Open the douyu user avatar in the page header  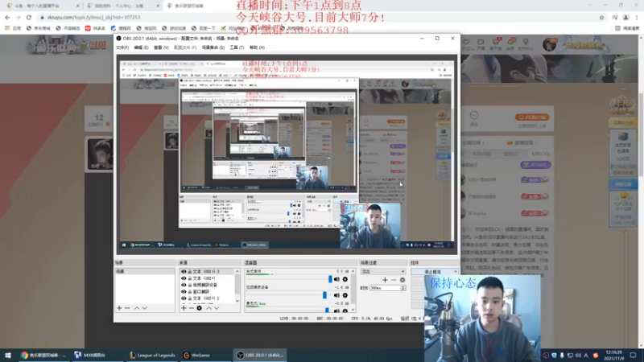[550, 44]
